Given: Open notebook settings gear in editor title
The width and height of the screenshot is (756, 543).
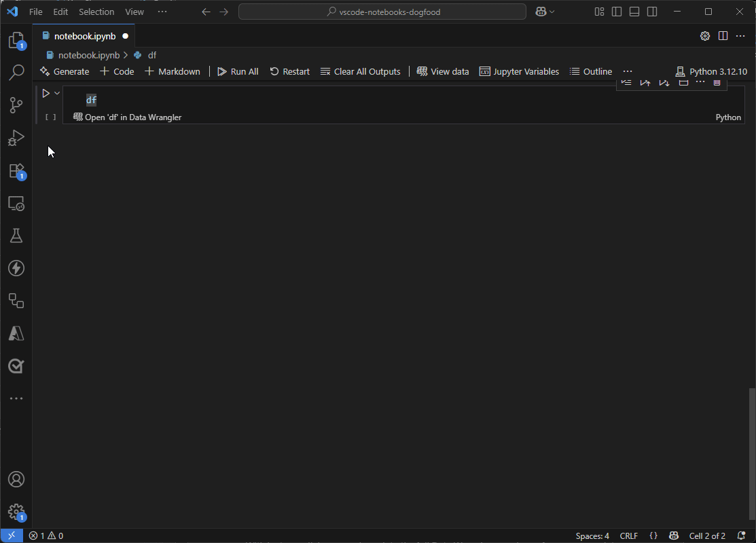Looking at the screenshot, I should [705, 36].
